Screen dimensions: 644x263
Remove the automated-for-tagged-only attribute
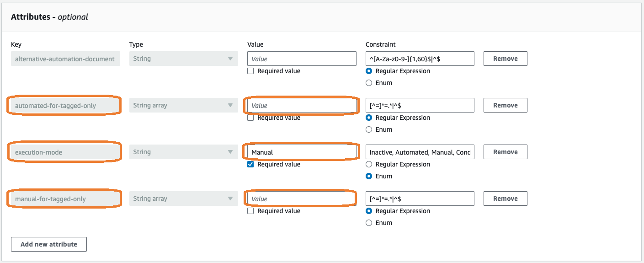pos(505,105)
